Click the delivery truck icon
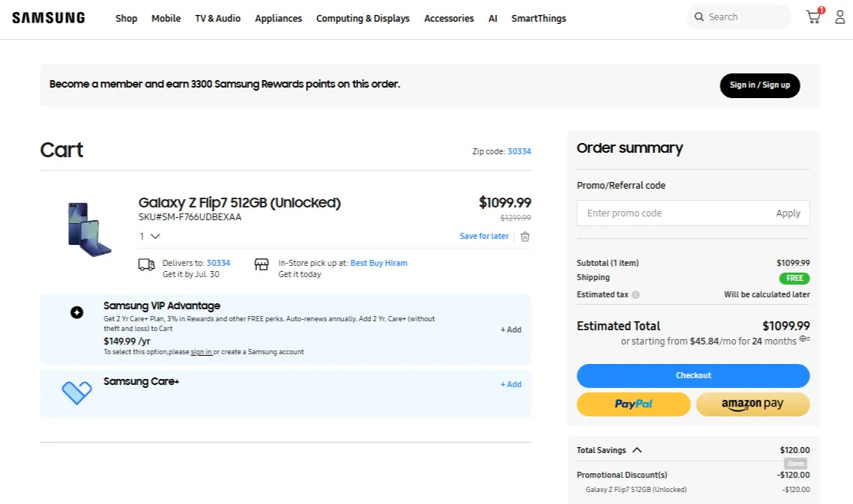The height and width of the screenshot is (504, 853). pyautogui.click(x=146, y=265)
